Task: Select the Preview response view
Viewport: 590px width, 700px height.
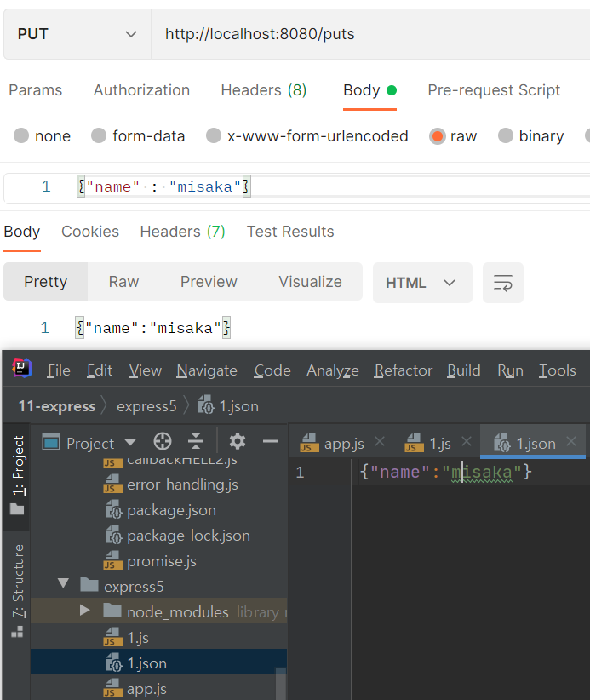Action: (x=209, y=282)
